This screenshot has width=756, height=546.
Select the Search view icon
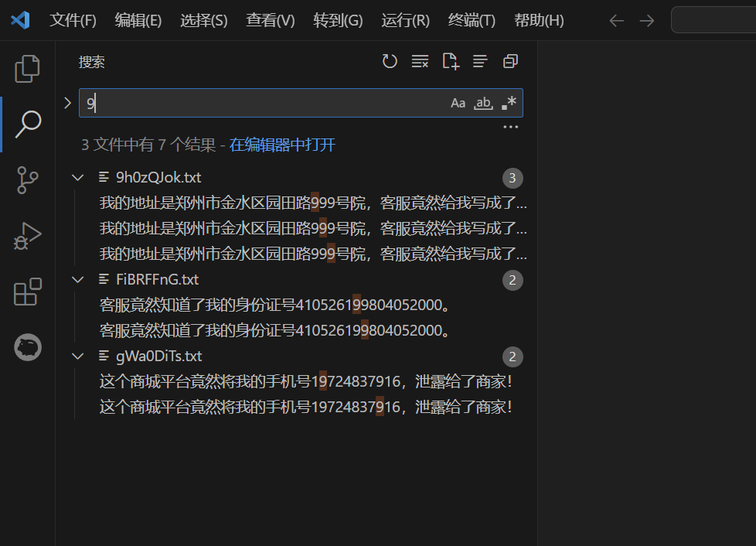28,125
